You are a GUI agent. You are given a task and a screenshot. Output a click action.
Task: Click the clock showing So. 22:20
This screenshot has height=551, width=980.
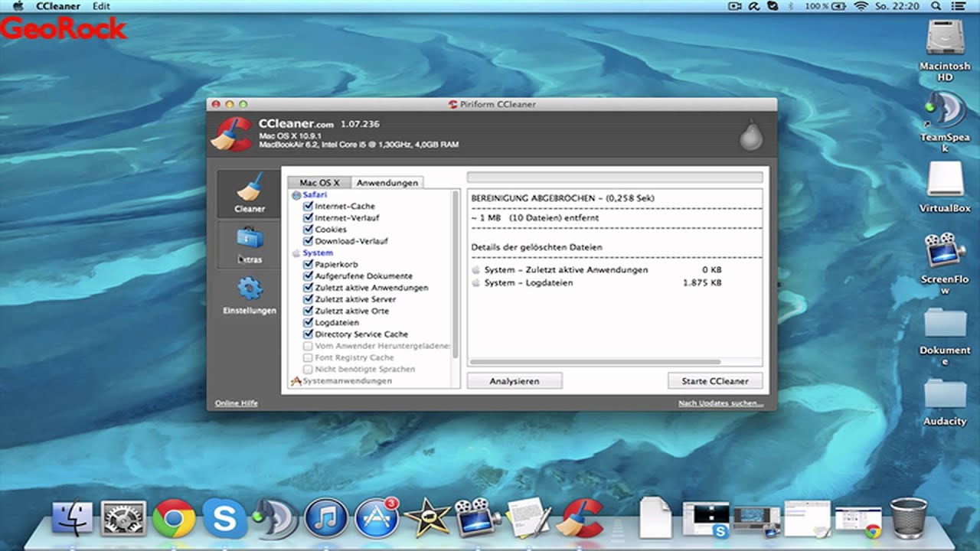897,6
